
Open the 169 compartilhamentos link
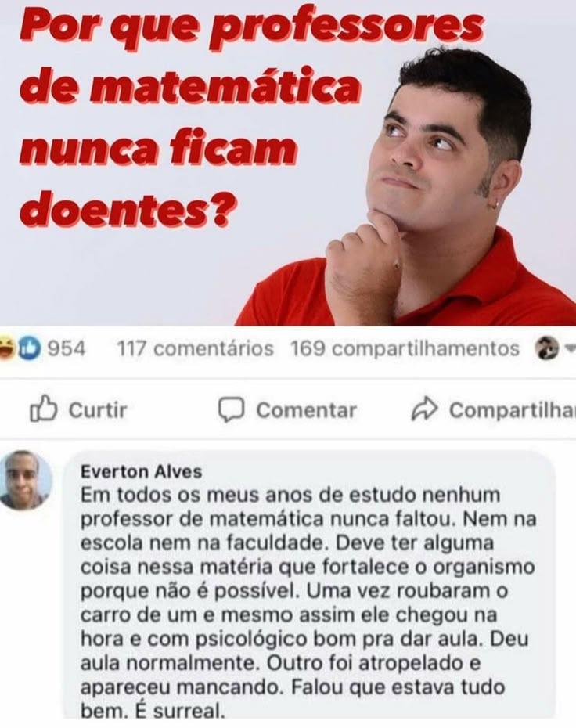click(x=405, y=348)
